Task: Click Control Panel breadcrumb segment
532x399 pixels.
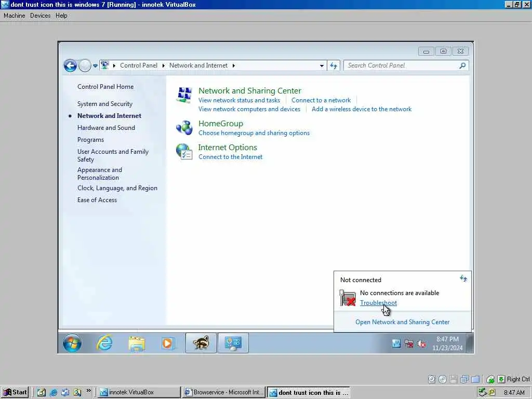Action: [139, 65]
